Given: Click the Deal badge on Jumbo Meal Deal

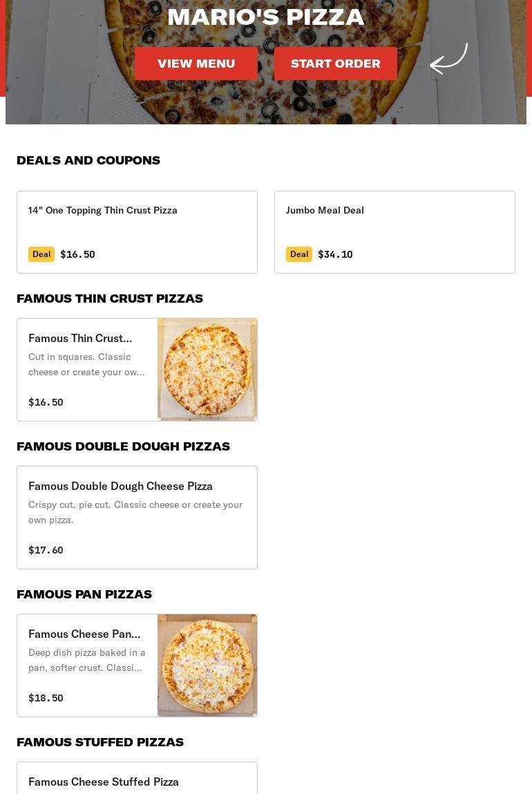Looking at the screenshot, I should tap(299, 254).
